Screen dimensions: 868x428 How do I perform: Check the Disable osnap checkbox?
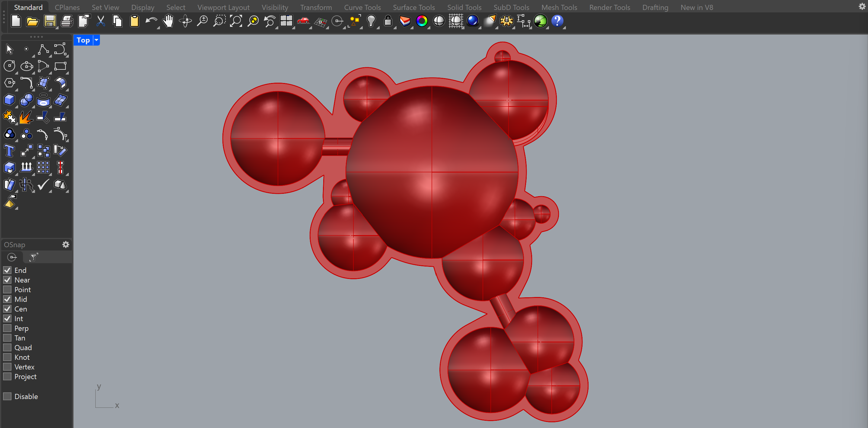coord(7,397)
